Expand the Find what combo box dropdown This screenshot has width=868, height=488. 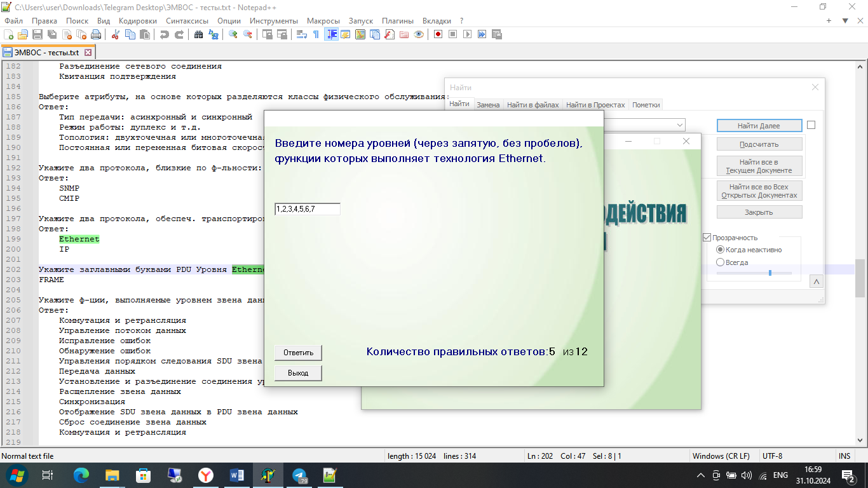point(679,125)
